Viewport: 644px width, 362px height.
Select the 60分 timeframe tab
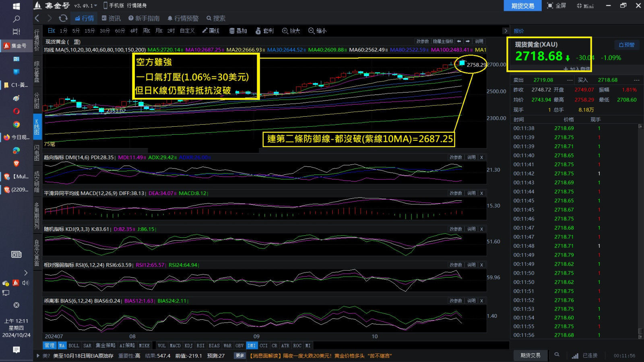point(120,31)
